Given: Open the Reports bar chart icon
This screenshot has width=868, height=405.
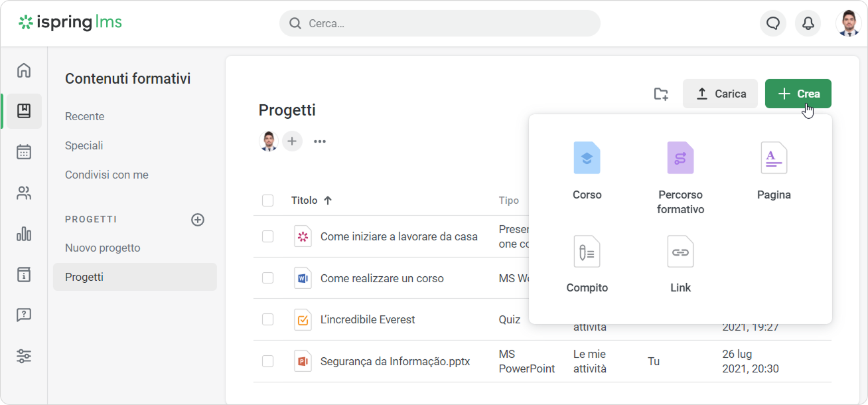Looking at the screenshot, I should (x=24, y=234).
